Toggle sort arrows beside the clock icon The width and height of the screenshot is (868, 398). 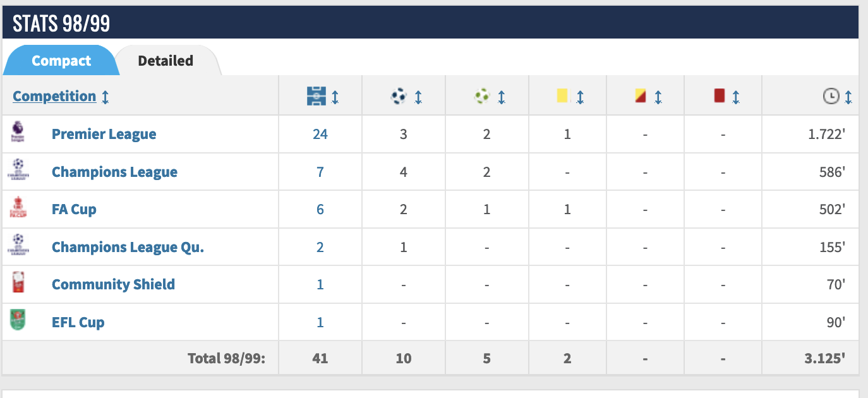(848, 97)
